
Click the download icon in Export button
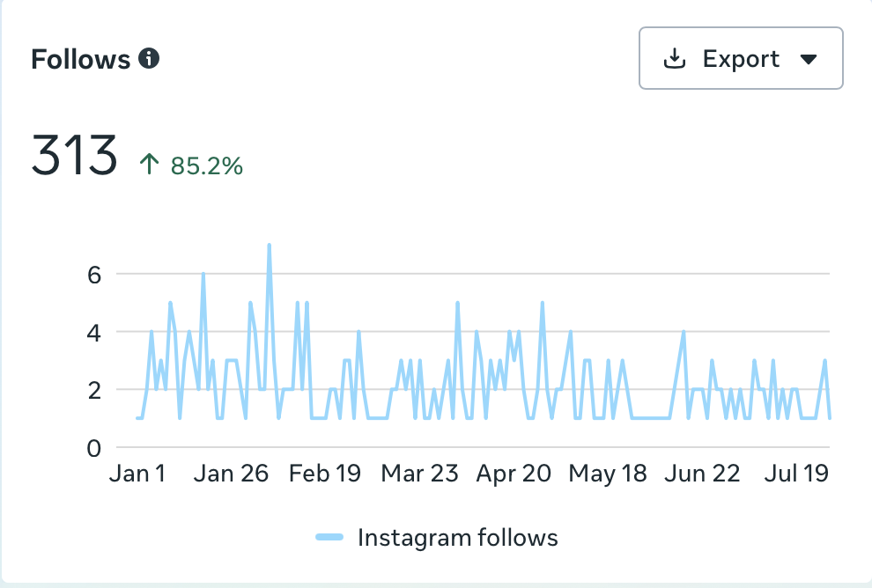(x=675, y=58)
